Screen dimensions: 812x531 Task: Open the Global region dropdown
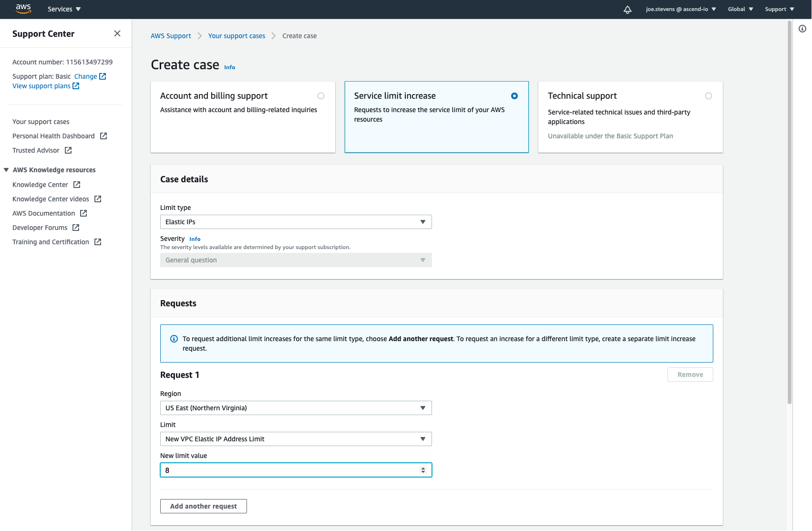[x=740, y=9]
